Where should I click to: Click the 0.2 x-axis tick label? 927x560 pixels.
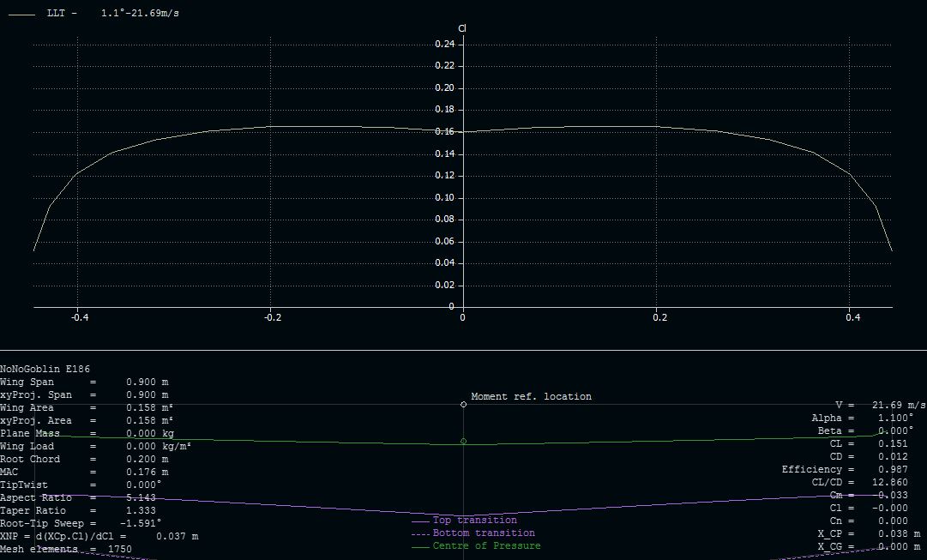tap(657, 318)
